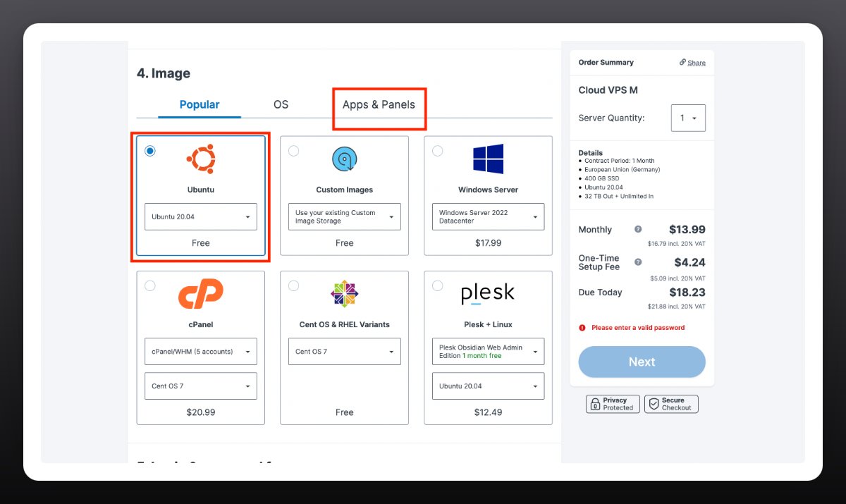Click the Plesk logo
This screenshot has width=846, height=504.
click(x=488, y=294)
